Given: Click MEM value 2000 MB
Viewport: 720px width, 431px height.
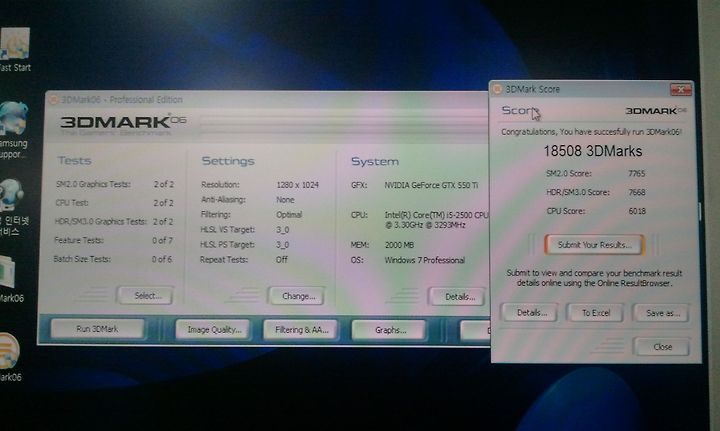Looking at the screenshot, I should pos(399,245).
